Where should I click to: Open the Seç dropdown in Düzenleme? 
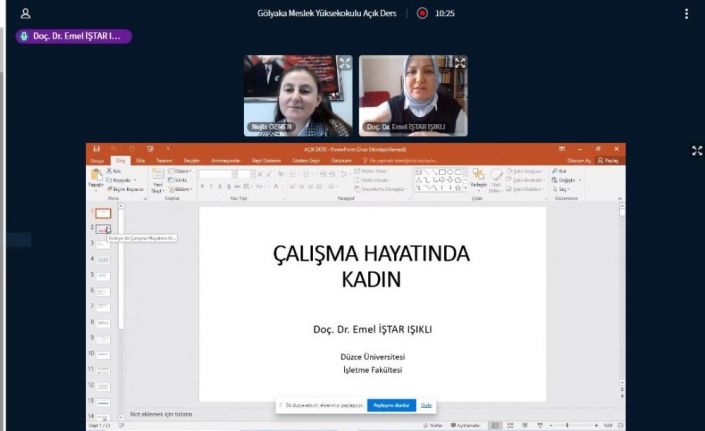(558, 187)
